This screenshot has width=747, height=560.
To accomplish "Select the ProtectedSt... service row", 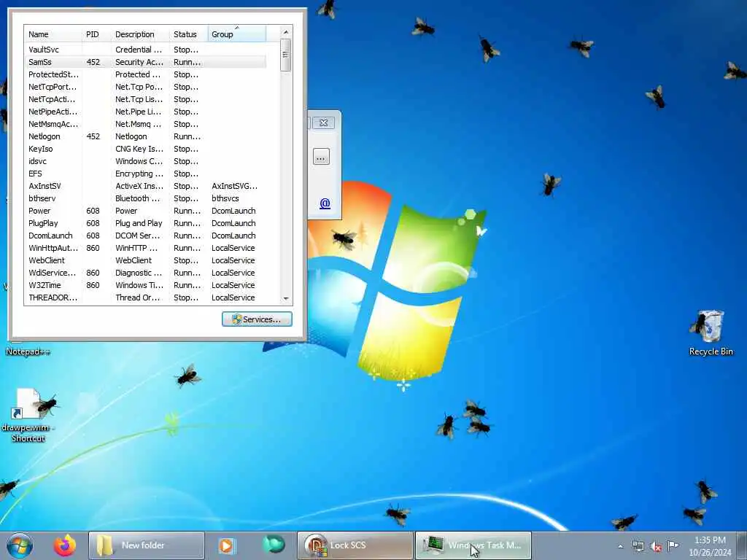I will 145,74.
